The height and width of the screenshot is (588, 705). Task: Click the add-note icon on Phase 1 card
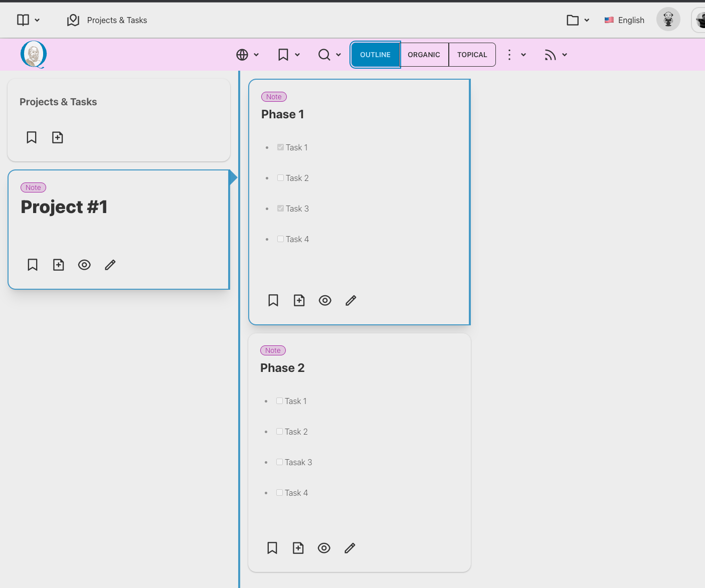(x=299, y=300)
